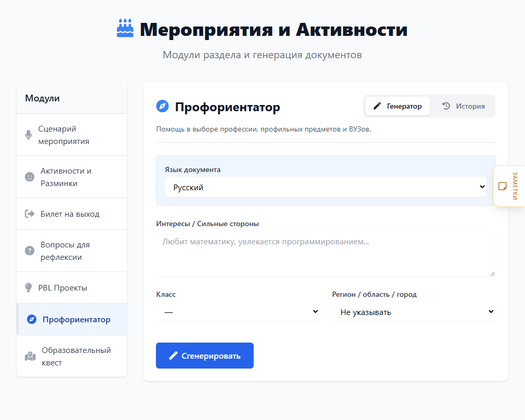Click the history clock icon in История tab
This screenshot has width=525, height=420.
coord(446,106)
